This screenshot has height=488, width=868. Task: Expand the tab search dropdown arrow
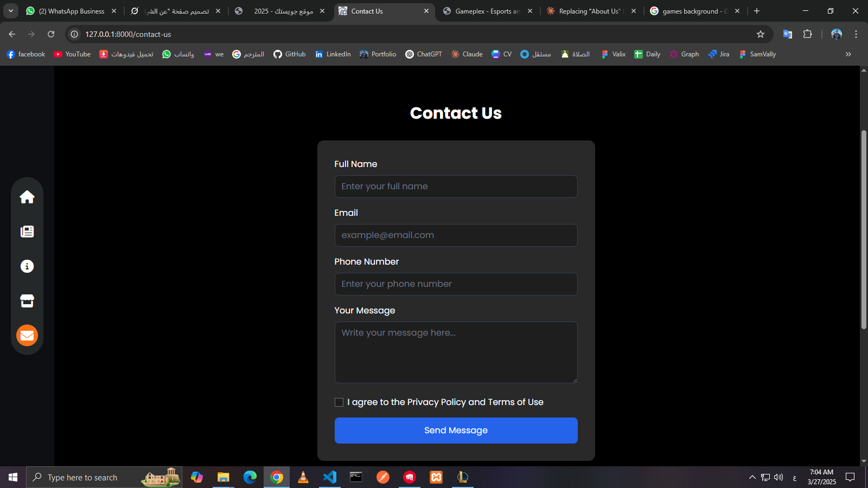(x=11, y=11)
